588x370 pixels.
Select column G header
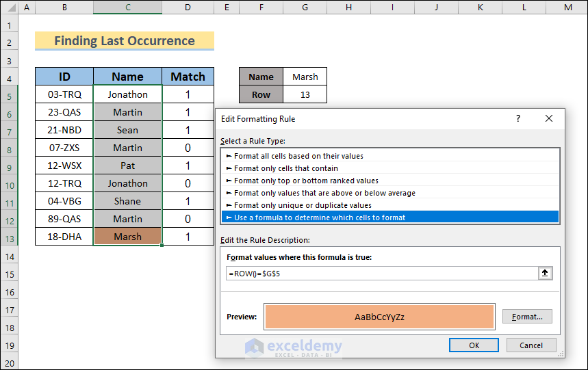pos(305,7)
